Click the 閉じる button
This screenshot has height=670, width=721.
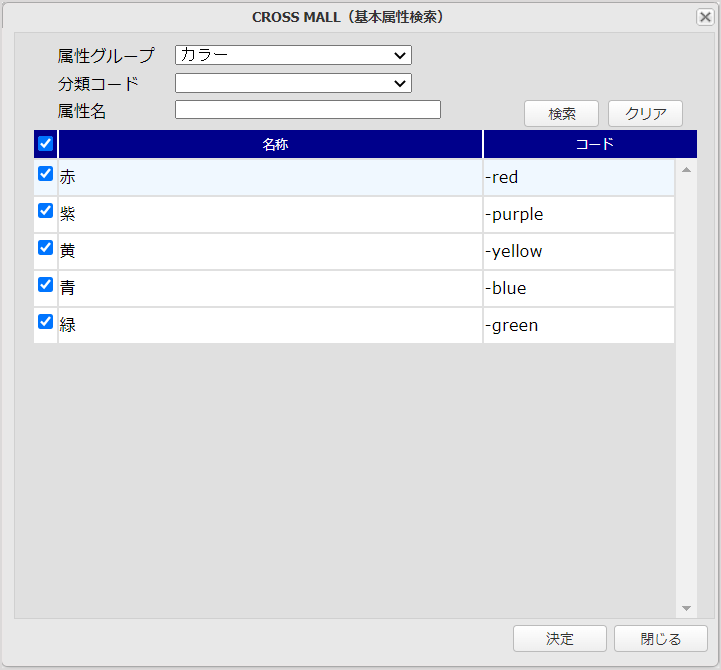(x=661, y=639)
